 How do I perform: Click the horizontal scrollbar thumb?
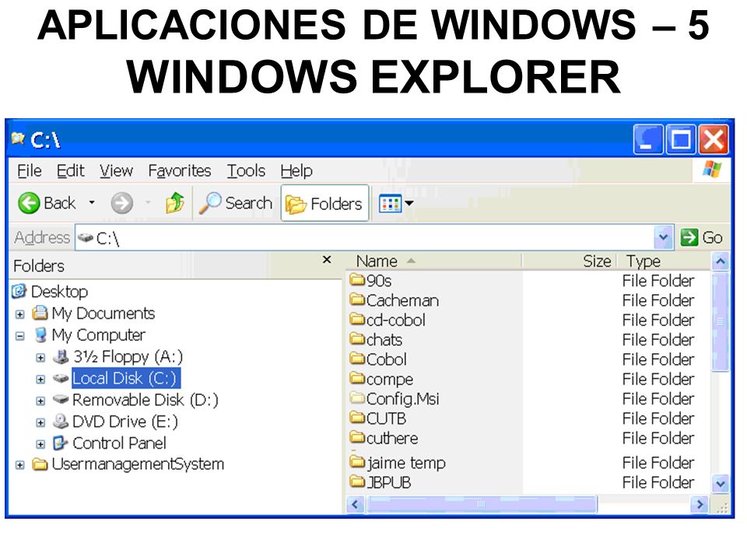click(481, 504)
